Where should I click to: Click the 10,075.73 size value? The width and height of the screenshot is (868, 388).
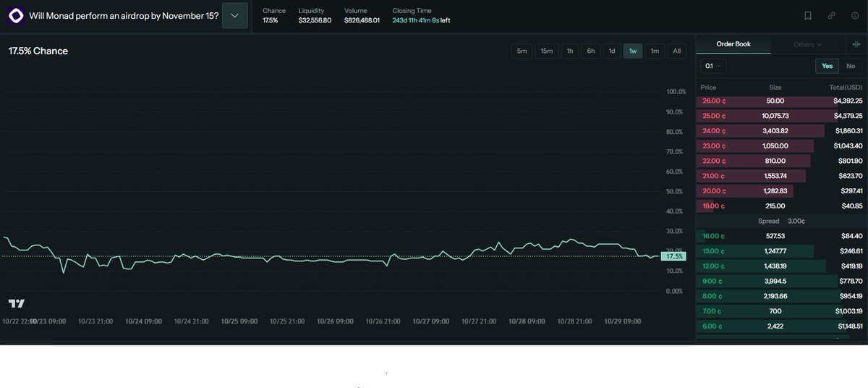(x=775, y=116)
